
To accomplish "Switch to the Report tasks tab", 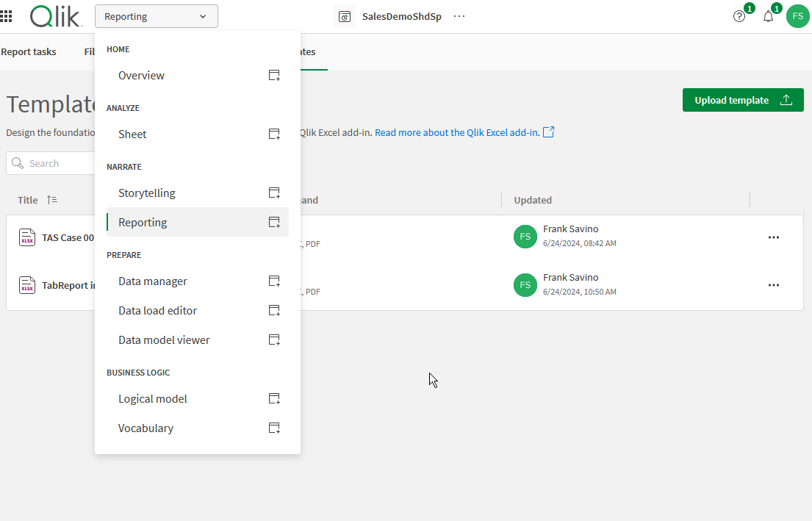I will (29, 52).
